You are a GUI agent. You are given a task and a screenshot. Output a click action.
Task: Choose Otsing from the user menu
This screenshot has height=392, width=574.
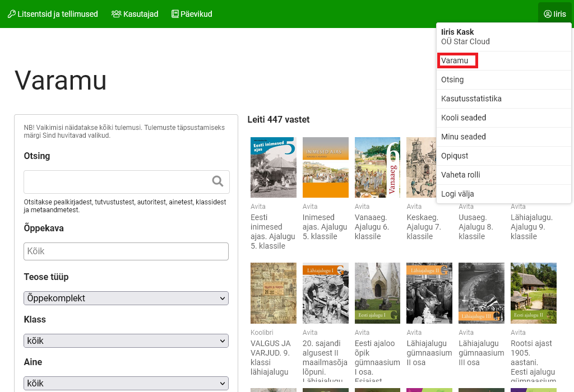coord(452,80)
